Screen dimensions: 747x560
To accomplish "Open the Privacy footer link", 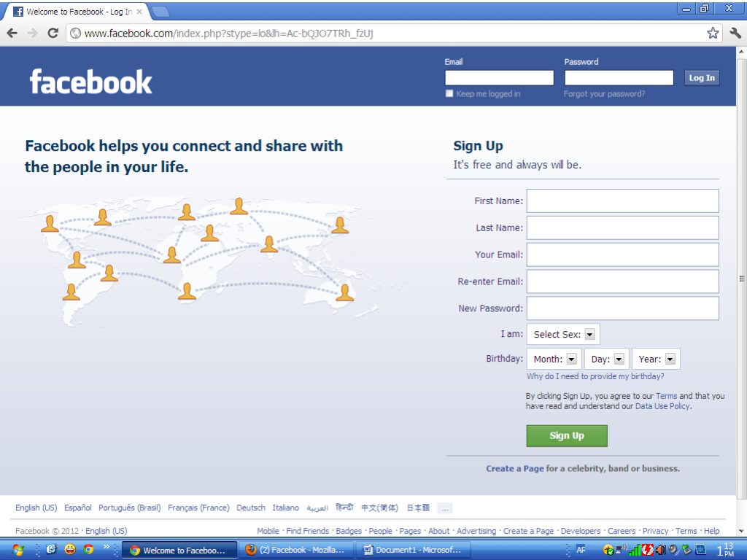I will [656, 531].
